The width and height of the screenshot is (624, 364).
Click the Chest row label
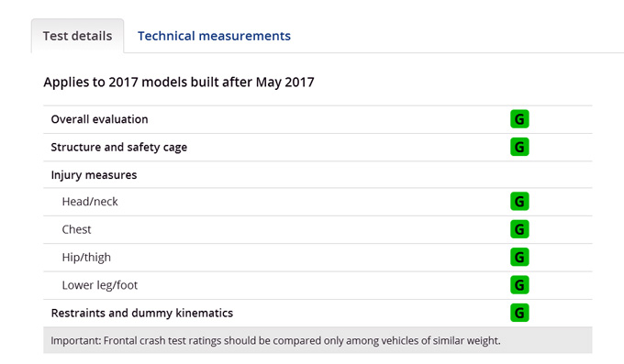pos(76,229)
